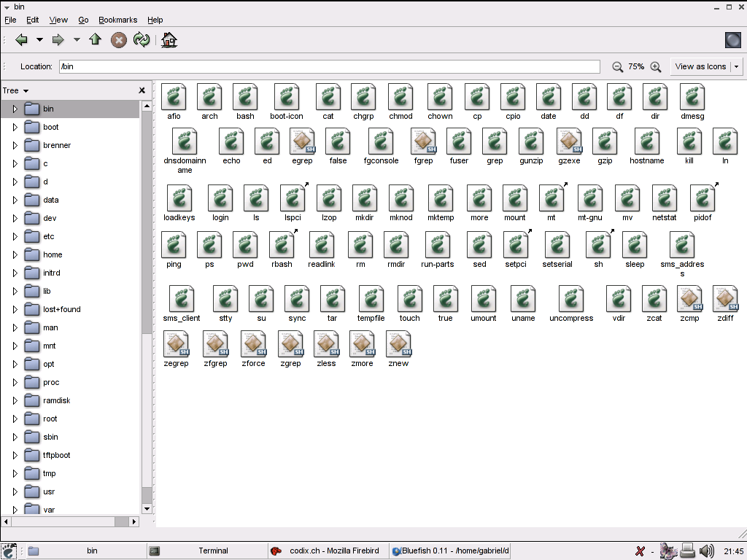Click the volume speaker tray icon
The height and width of the screenshot is (560, 747).
click(x=706, y=551)
